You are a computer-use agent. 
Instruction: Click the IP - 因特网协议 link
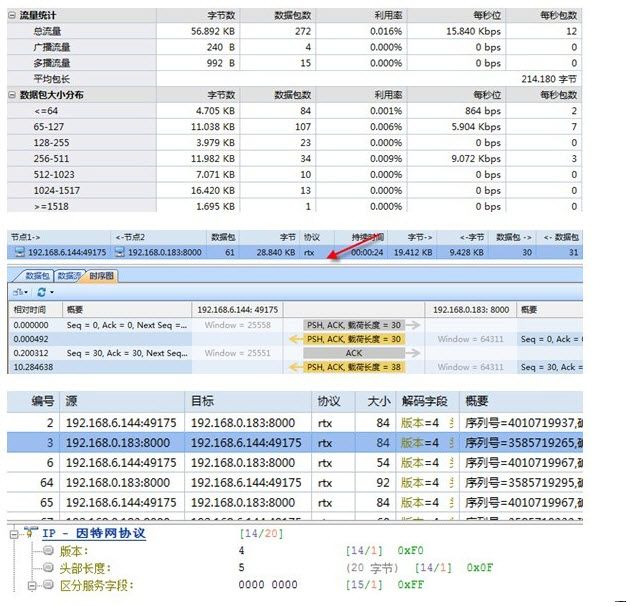(x=94, y=533)
